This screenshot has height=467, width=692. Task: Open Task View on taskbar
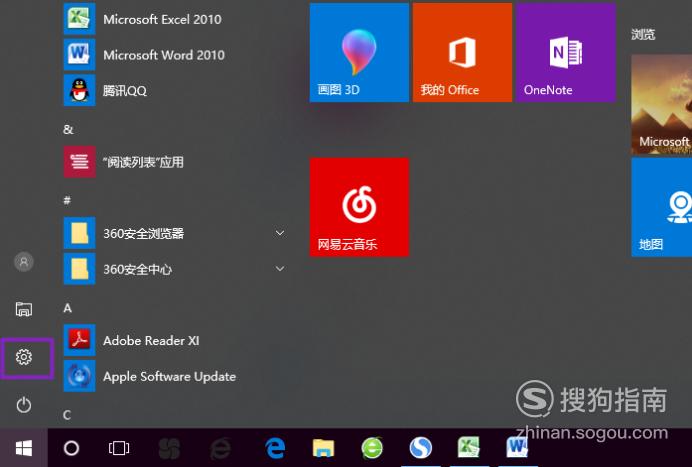pyautogui.click(x=119, y=448)
